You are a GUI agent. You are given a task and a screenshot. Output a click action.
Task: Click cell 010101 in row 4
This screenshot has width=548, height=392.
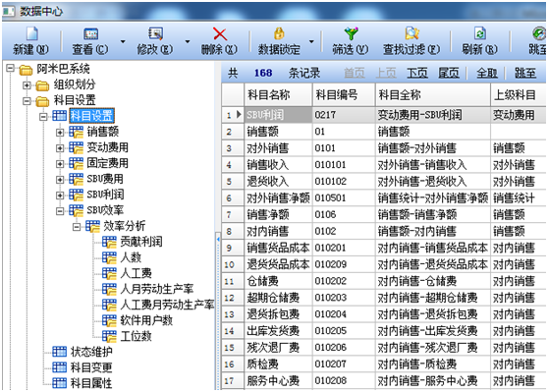(344, 165)
